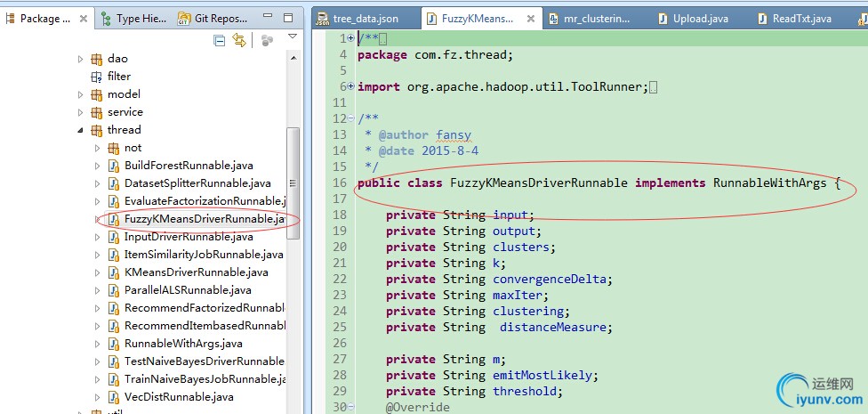Viewport: 868px width, 414px height.
Task: Click TrainNaiveBayesJobRunnable file icon
Action: tap(114, 379)
